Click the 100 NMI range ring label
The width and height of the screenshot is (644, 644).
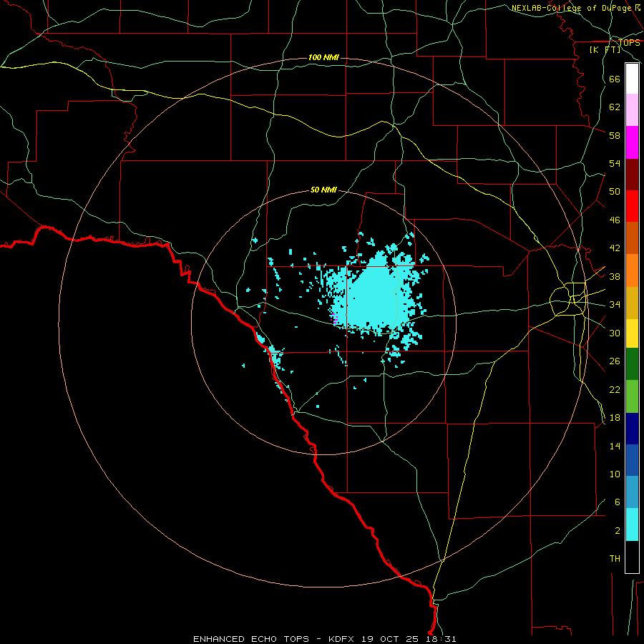click(x=323, y=57)
